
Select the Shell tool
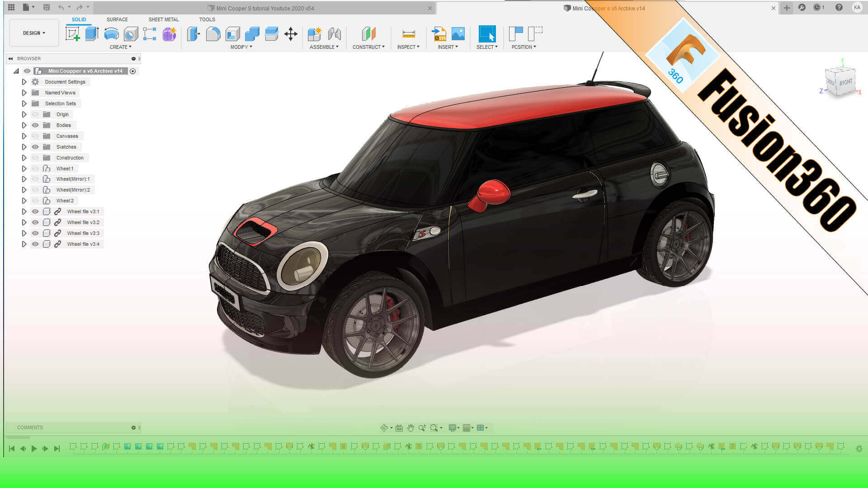click(232, 34)
